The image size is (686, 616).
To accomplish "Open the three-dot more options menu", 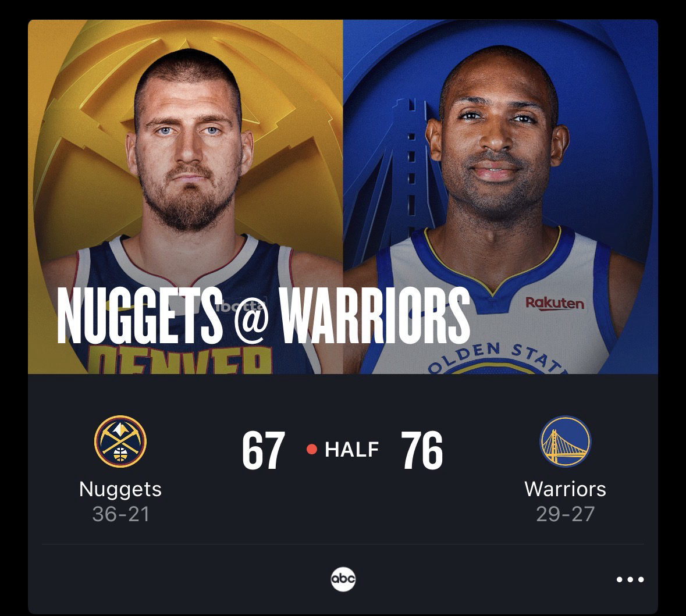I will [630, 580].
